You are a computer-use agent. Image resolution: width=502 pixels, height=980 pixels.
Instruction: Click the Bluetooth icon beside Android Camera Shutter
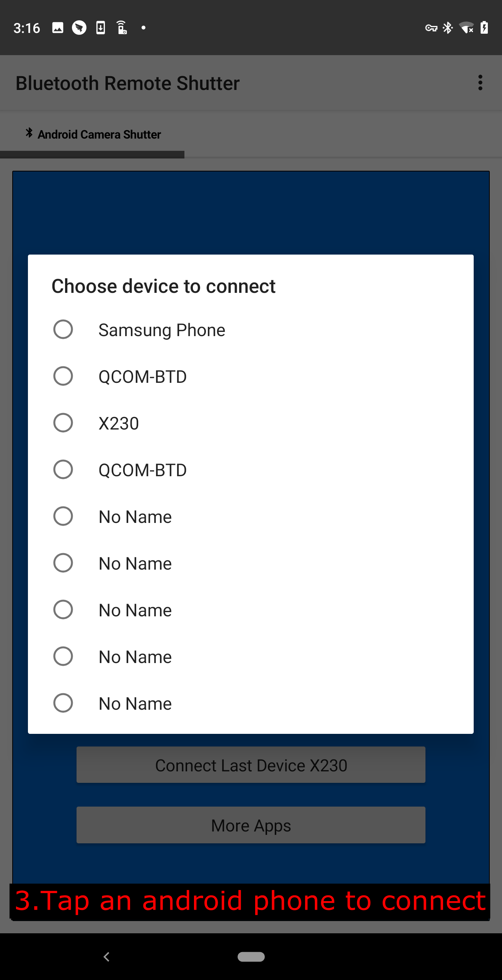29,133
